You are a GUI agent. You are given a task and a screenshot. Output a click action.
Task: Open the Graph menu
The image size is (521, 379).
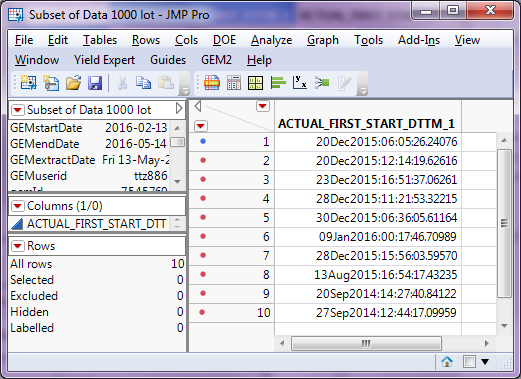[x=323, y=40]
